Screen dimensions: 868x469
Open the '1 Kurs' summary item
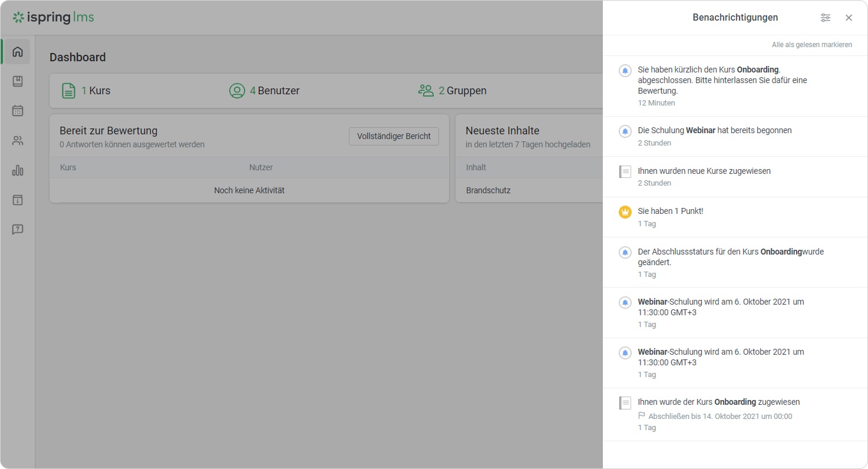(x=87, y=91)
